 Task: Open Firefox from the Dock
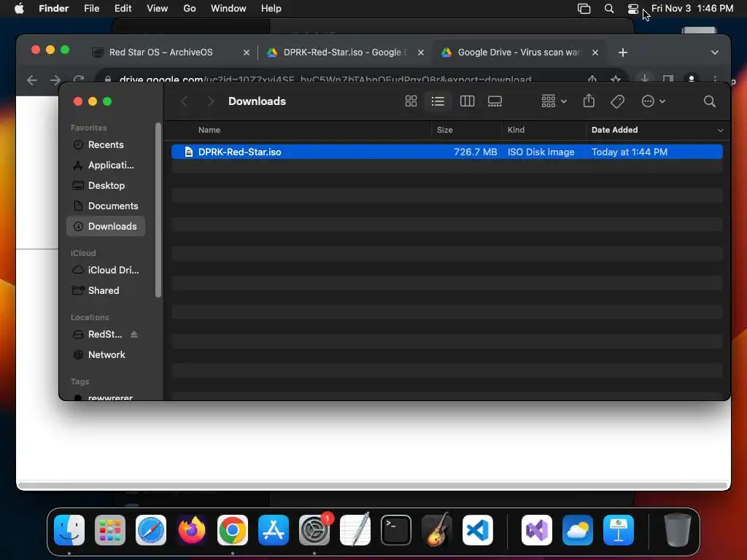(192, 530)
